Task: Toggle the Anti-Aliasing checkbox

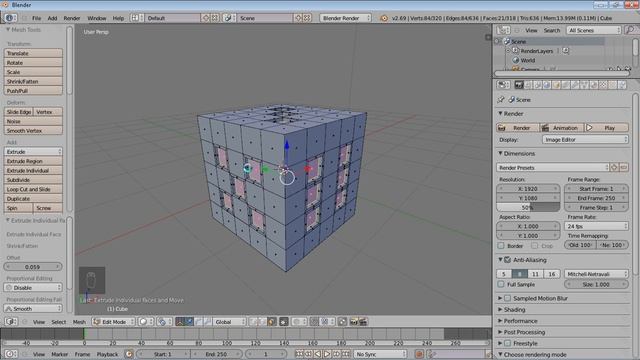Action: (x=507, y=260)
